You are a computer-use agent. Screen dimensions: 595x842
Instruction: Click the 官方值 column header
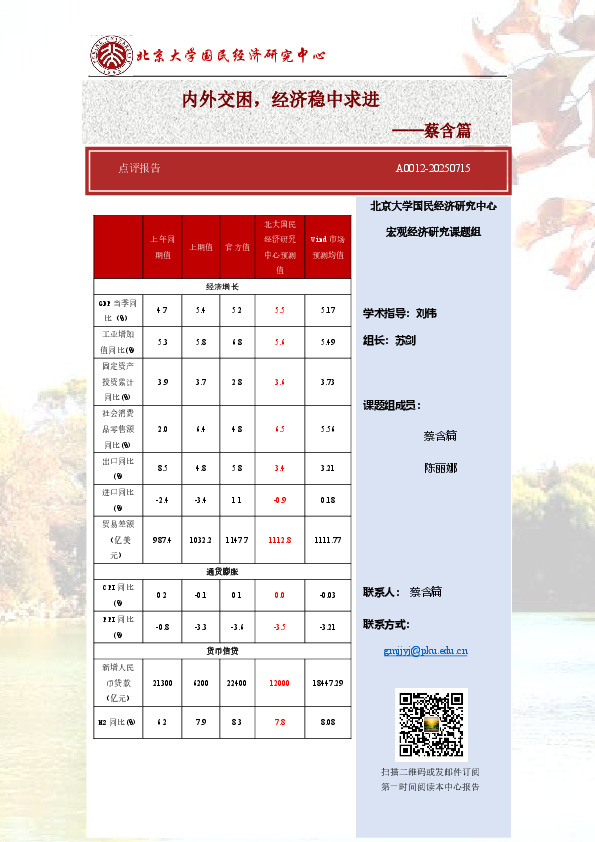(237, 247)
